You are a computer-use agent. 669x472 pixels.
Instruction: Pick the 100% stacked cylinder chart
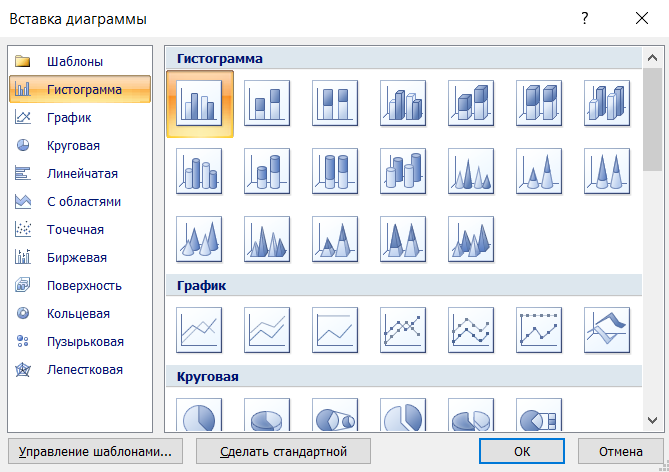[335, 171]
